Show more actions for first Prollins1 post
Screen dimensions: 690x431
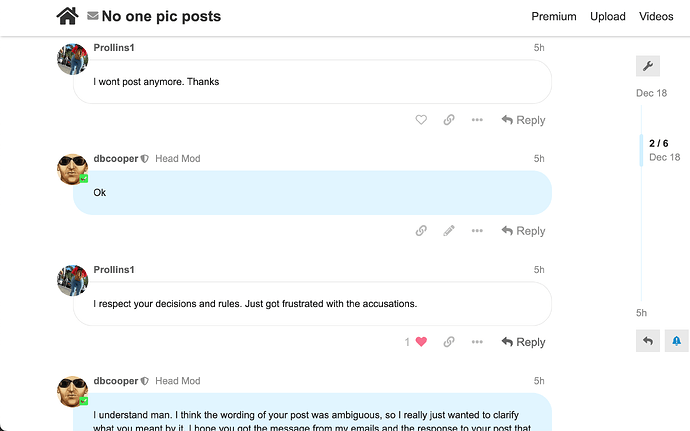pyautogui.click(x=477, y=120)
